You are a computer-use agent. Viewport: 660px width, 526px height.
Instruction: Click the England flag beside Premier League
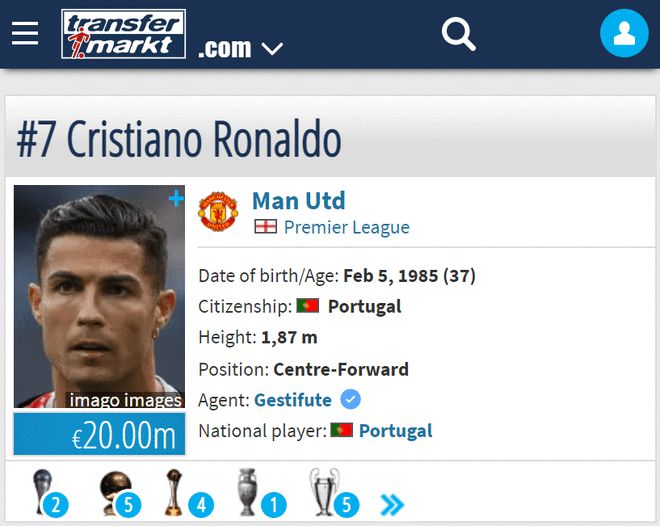[265, 227]
